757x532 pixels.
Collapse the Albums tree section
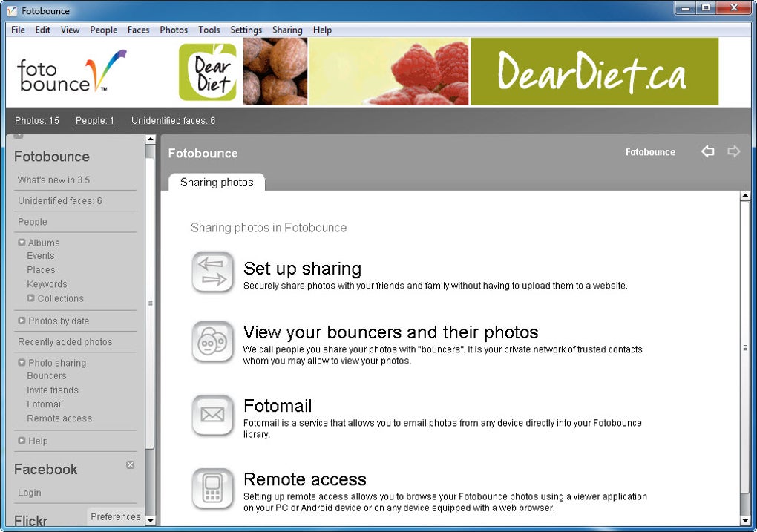coord(22,243)
